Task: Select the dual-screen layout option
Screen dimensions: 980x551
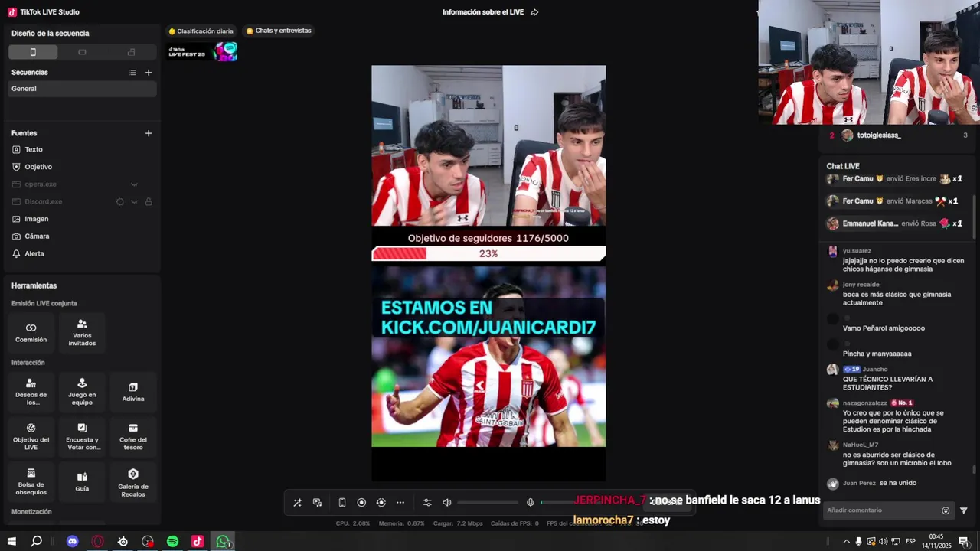Action: click(x=131, y=52)
